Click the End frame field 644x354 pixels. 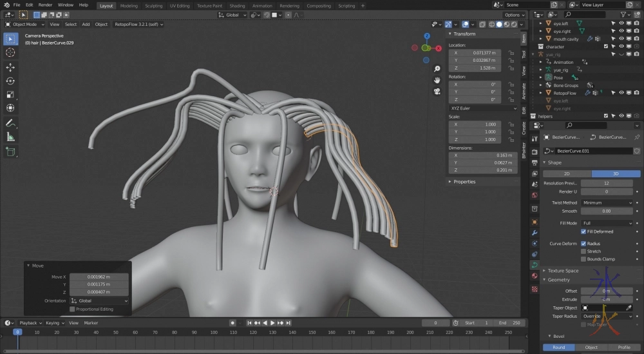pyautogui.click(x=508, y=322)
